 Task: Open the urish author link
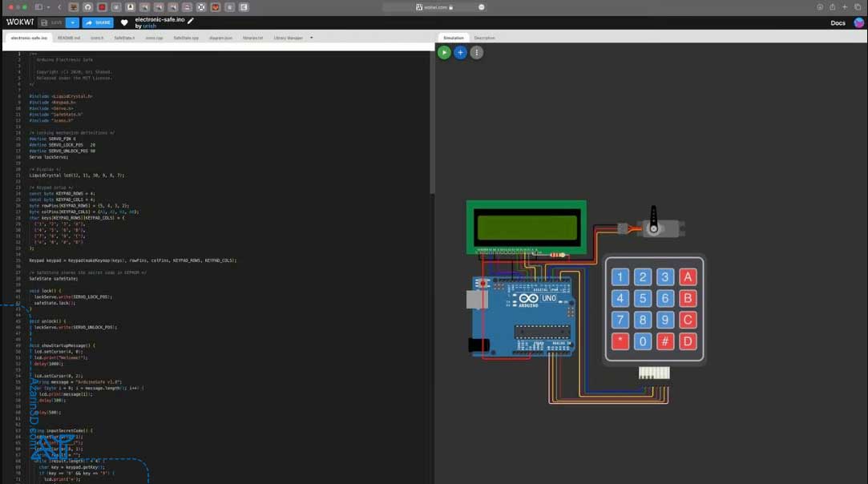coord(150,26)
